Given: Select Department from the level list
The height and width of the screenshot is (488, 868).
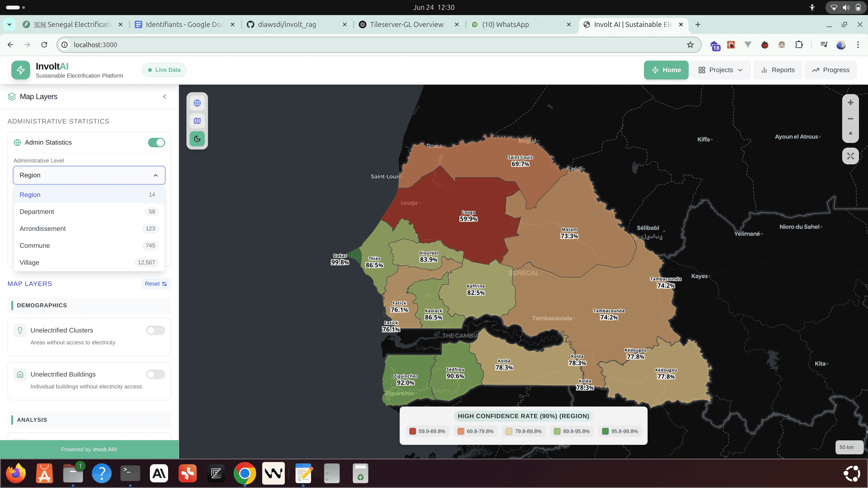Looking at the screenshot, I should click(x=37, y=212).
